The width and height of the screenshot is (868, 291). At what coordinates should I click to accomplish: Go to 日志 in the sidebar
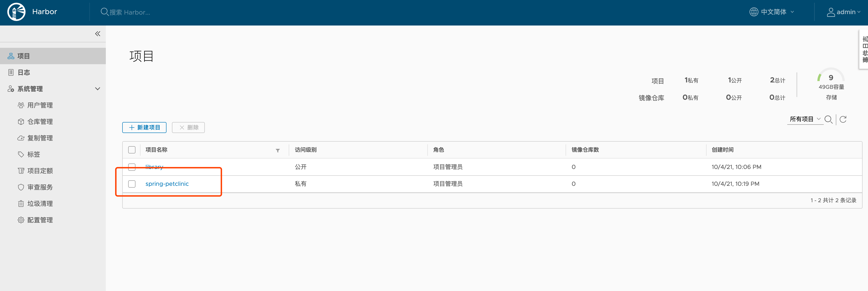pyautogui.click(x=23, y=72)
